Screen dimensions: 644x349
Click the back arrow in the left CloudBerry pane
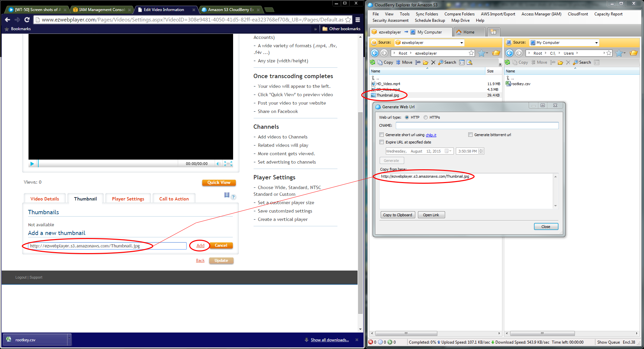[x=375, y=53]
